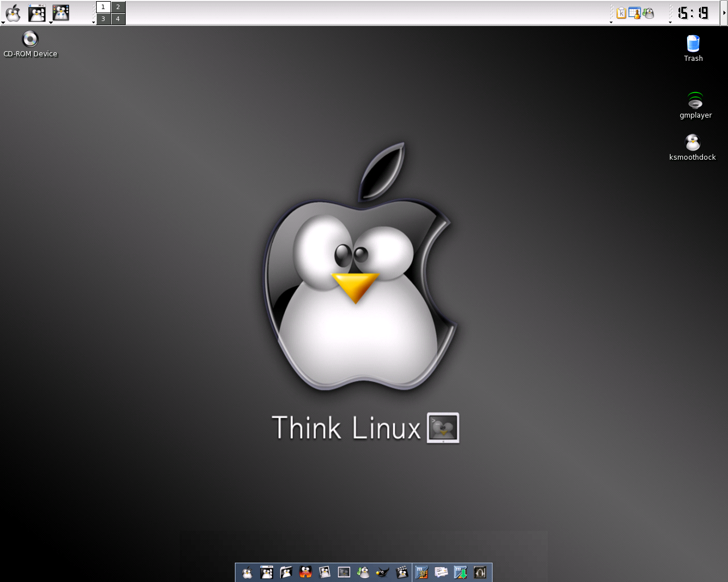This screenshot has width=728, height=582.
Task: Open the Trash desktop icon
Action: point(693,48)
